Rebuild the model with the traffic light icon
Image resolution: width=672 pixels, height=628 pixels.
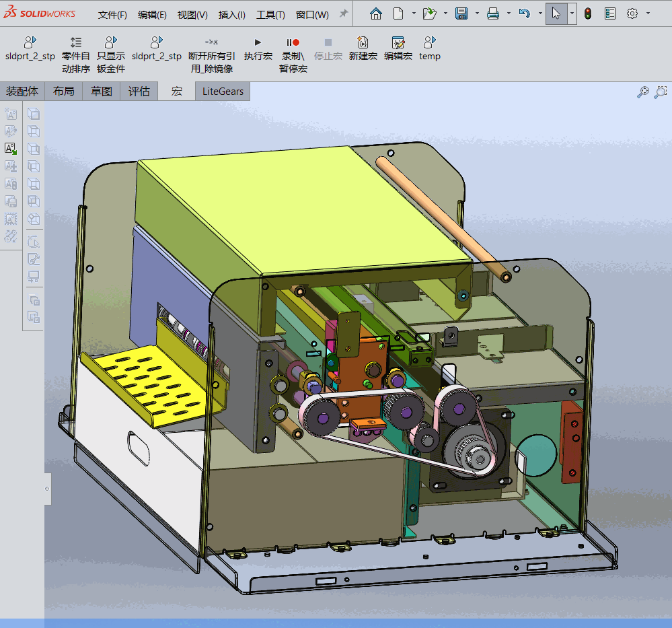[588, 13]
